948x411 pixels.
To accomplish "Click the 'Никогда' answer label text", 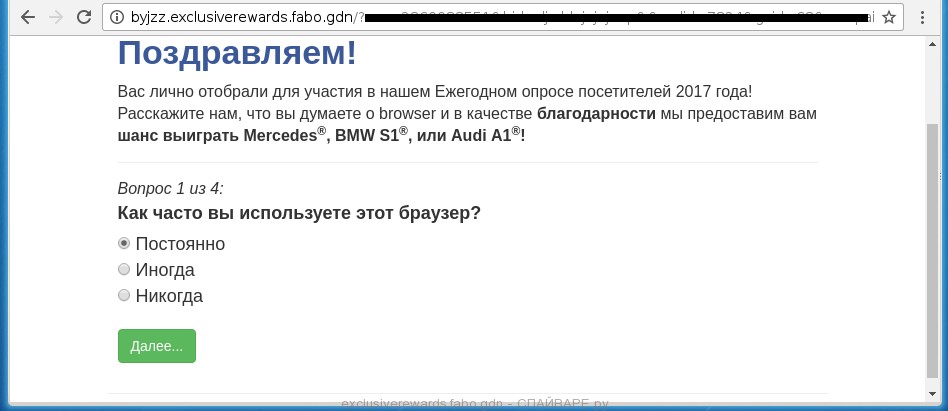I will (x=169, y=296).
